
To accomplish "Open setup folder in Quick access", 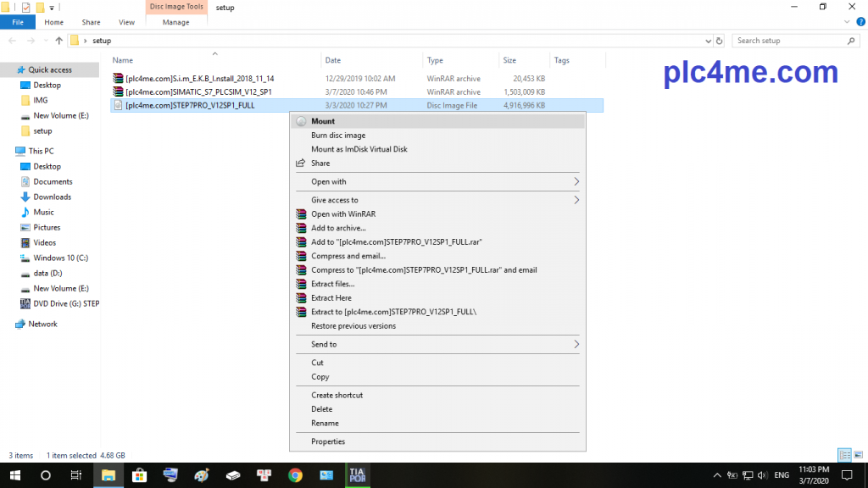I will 42,131.
